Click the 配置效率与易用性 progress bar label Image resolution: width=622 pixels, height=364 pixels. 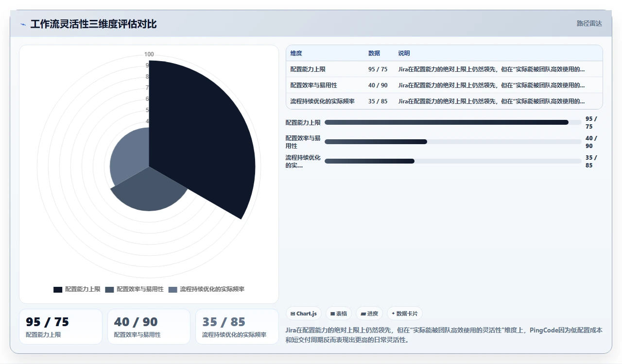pyautogui.click(x=303, y=142)
